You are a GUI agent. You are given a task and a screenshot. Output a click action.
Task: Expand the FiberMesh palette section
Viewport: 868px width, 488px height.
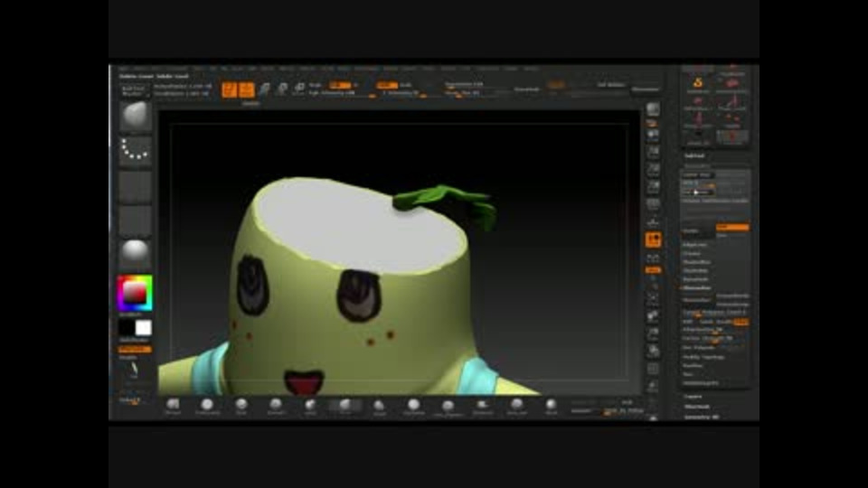click(x=696, y=407)
